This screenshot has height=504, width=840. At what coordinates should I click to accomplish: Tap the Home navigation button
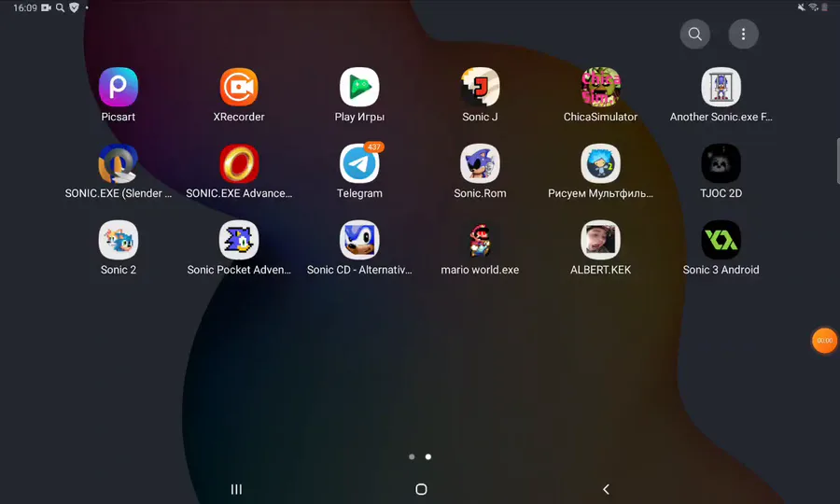[421, 489]
